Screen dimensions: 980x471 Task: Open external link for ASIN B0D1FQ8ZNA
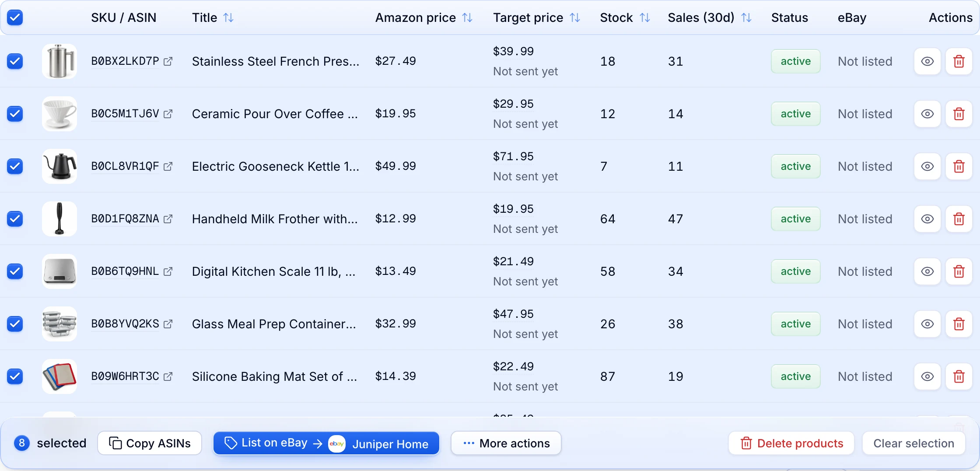[x=168, y=219]
